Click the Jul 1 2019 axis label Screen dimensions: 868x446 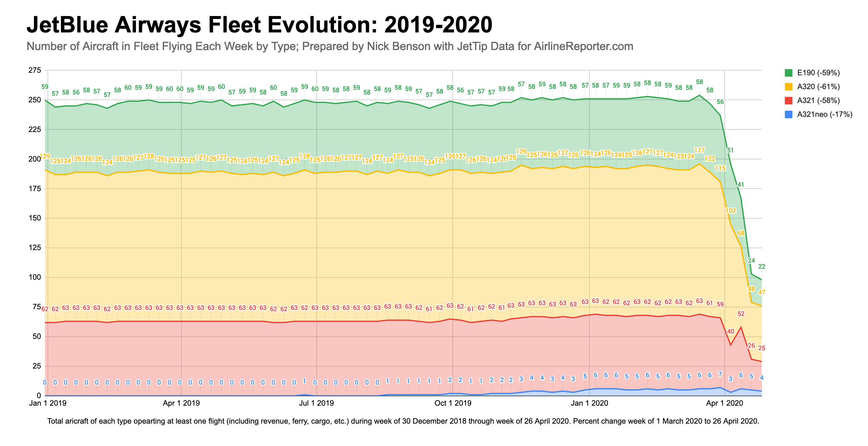(x=316, y=403)
